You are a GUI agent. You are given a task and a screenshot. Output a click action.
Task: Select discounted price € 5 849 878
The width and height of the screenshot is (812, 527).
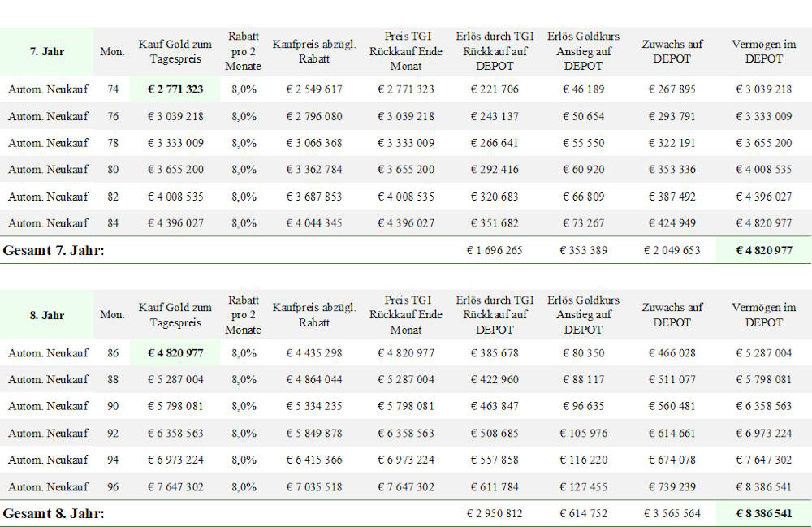pyautogui.click(x=314, y=433)
